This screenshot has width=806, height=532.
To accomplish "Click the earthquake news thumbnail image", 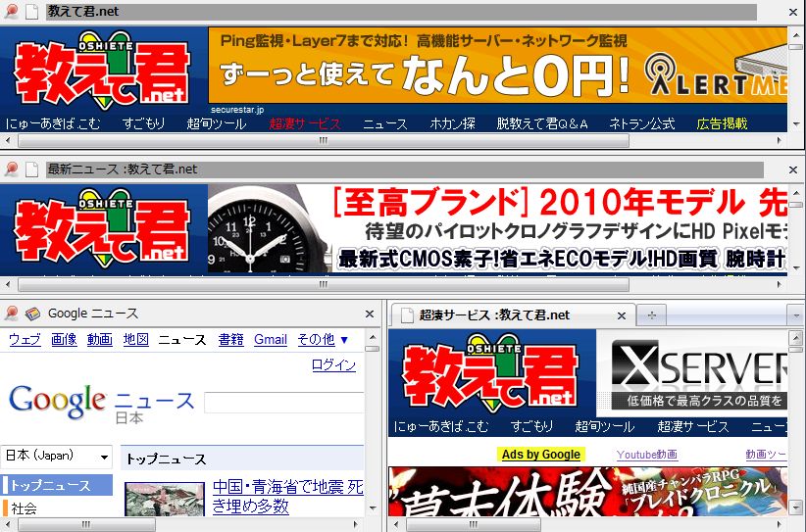I will pos(165,499).
